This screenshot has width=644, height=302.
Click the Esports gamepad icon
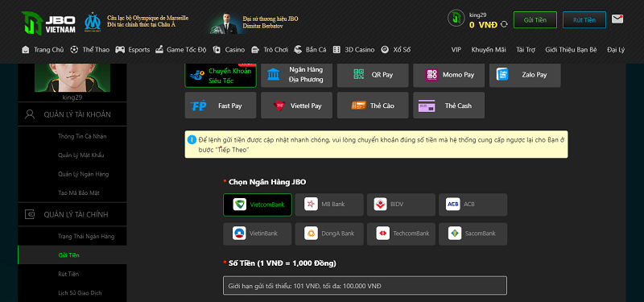[120, 50]
